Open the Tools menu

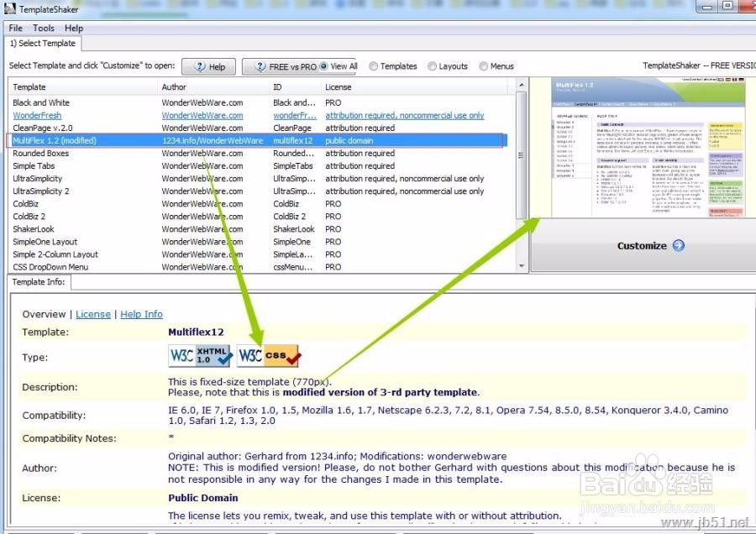pos(44,28)
